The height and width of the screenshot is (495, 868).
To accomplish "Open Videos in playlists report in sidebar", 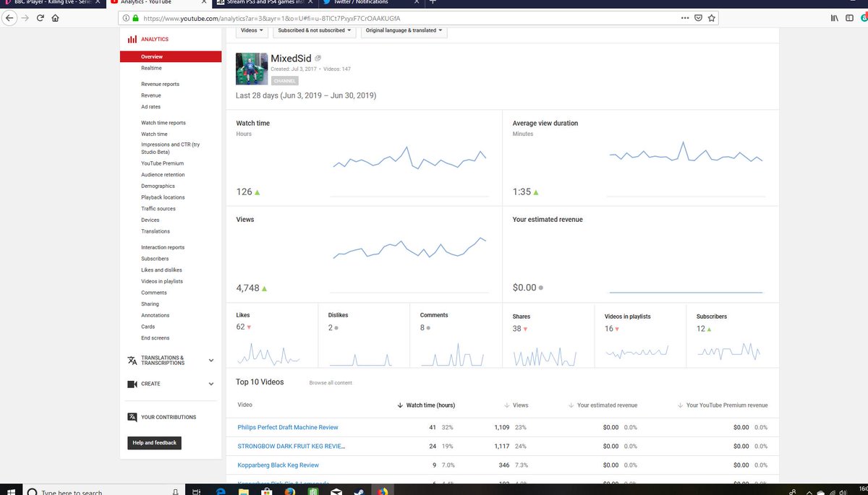I will coord(162,281).
